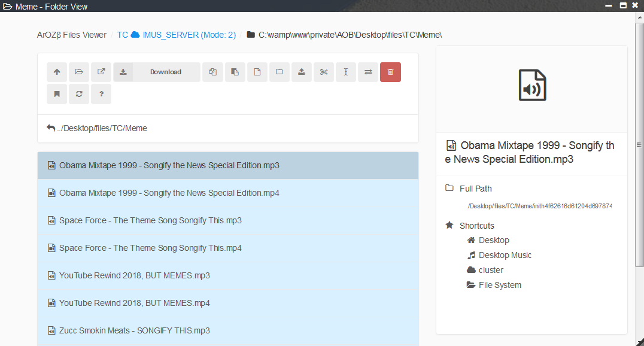Select YouTube Rewind 2018, BUT MEMES.mp4
644x346 pixels.
coord(134,303)
